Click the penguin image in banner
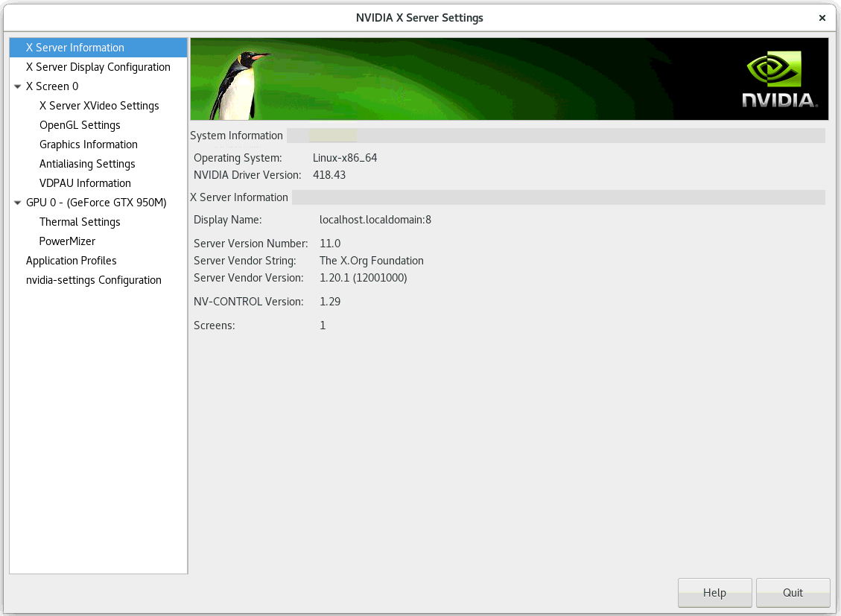This screenshot has height=616, width=841. pos(241,85)
